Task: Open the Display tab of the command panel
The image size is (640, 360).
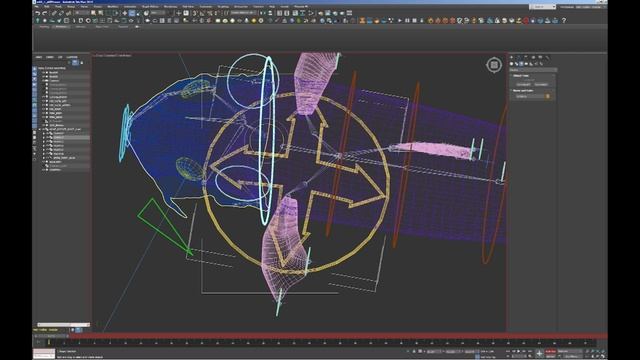Action: tap(540, 58)
